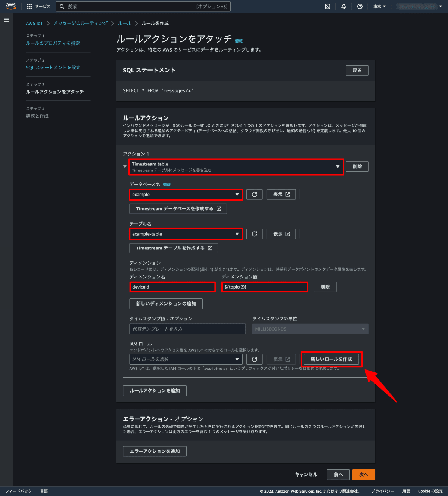
Task: Open Cookie の設定 footer link
Action: [430, 491]
